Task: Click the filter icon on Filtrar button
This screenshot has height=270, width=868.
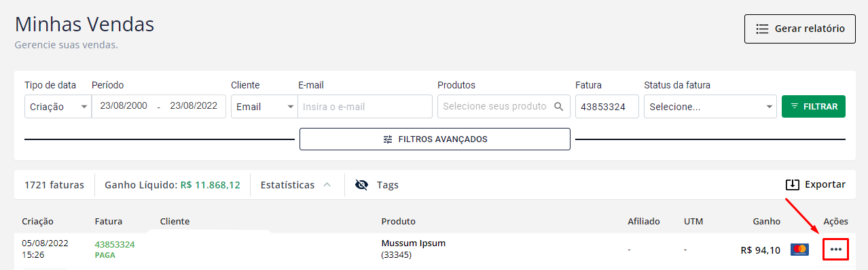Action: click(x=795, y=107)
